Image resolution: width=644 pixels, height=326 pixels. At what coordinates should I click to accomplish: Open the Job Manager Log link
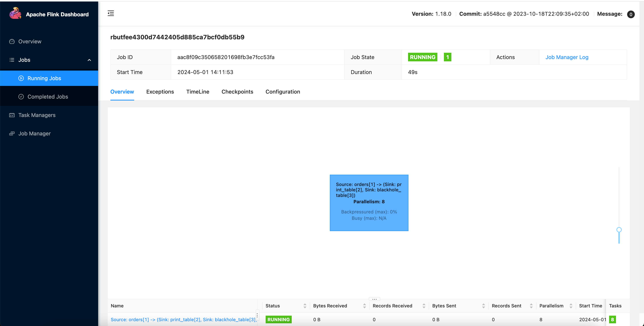pos(567,57)
